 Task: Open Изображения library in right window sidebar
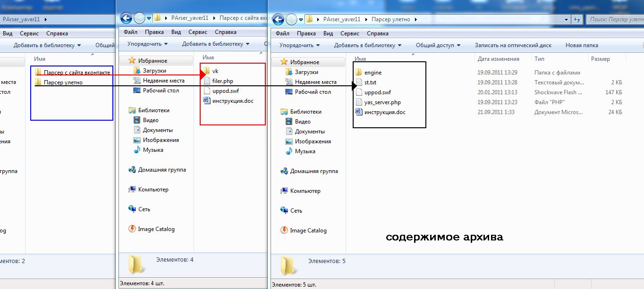(308, 141)
